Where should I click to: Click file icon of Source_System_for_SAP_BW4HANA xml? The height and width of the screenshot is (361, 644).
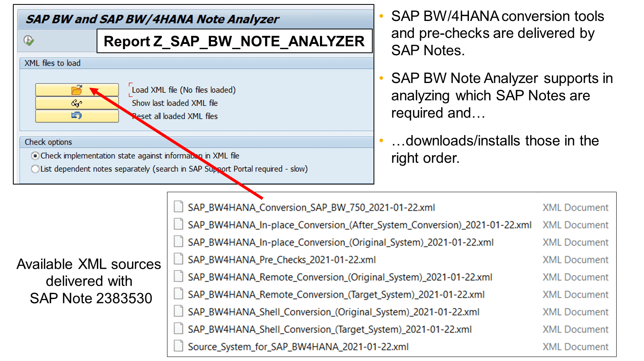click(x=178, y=346)
